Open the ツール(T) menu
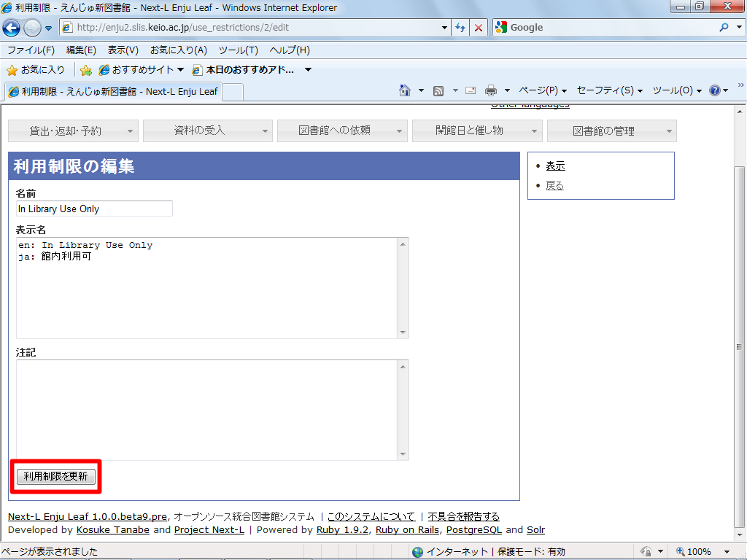Screen dimensions: 747x560 pos(239,50)
